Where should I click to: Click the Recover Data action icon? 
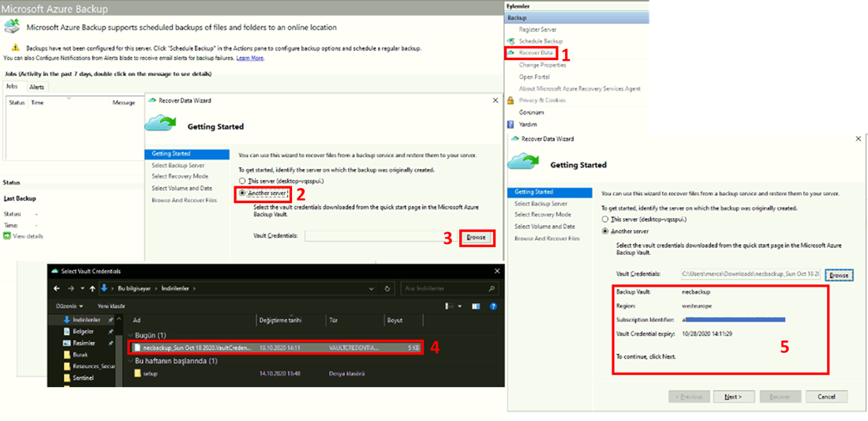point(511,53)
